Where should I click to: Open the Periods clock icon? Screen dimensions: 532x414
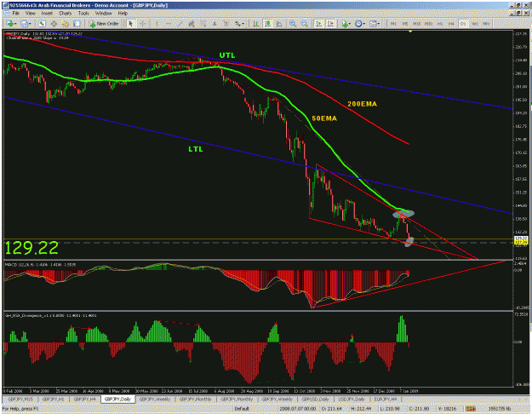pyautogui.click(x=358, y=24)
